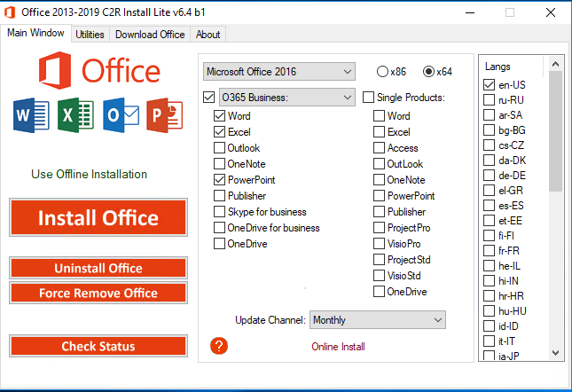The height and width of the screenshot is (392, 572).
Task: Check the fr-FR language
Action: click(489, 250)
